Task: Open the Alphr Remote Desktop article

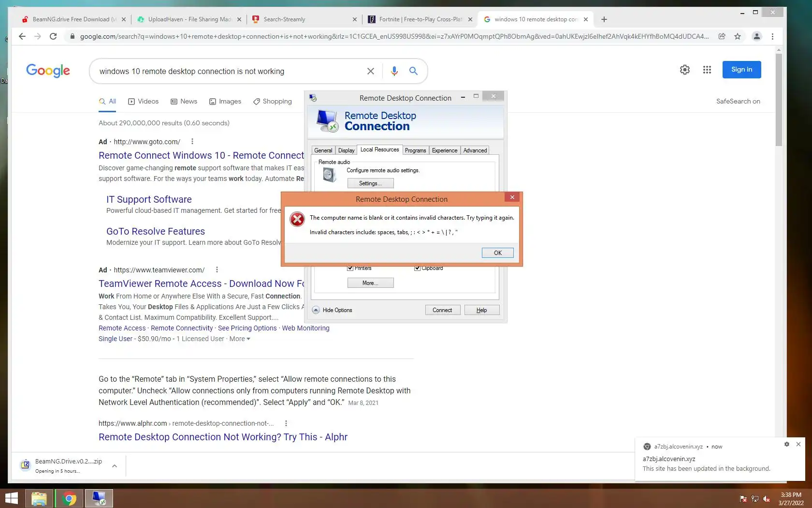Action: click(223, 437)
